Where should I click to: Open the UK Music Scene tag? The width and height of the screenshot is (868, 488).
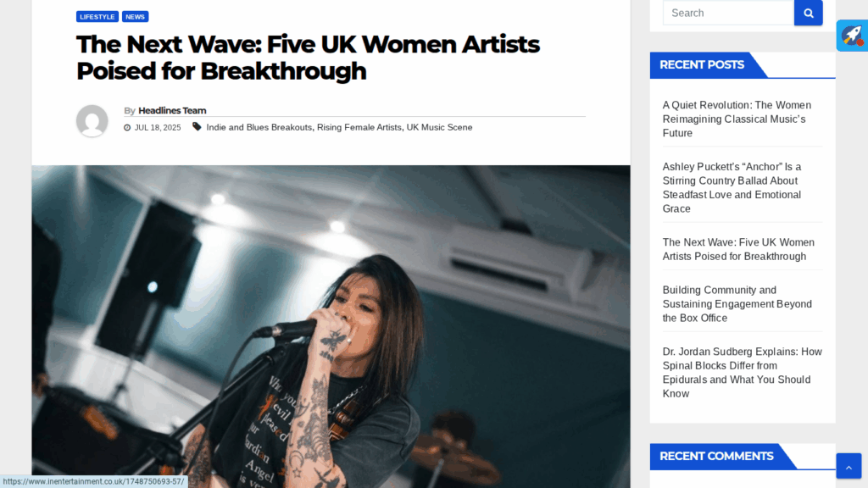coord(440,127)
